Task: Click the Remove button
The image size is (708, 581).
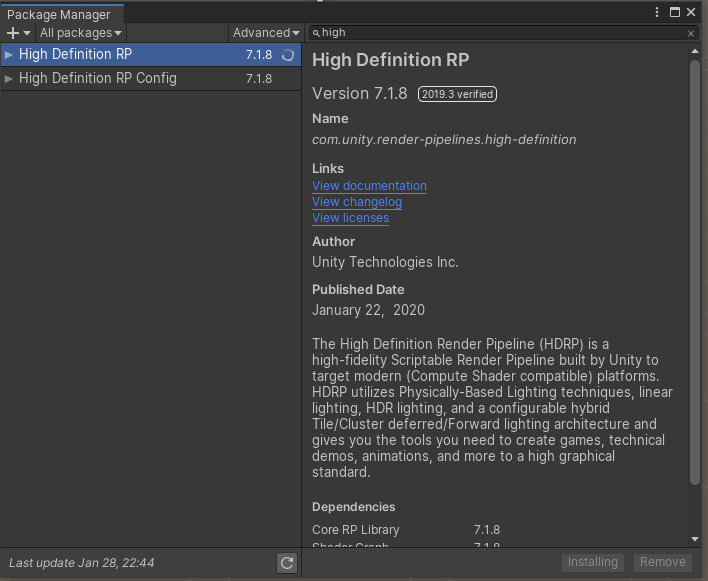Action: (x=663, y=562)
